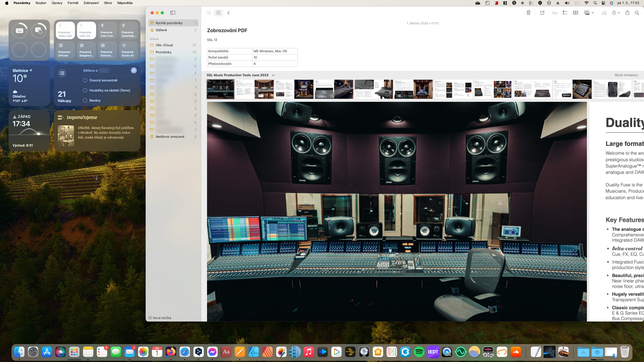
Task: Open the checklist icon in toolbar
Action: click(565, 13)
